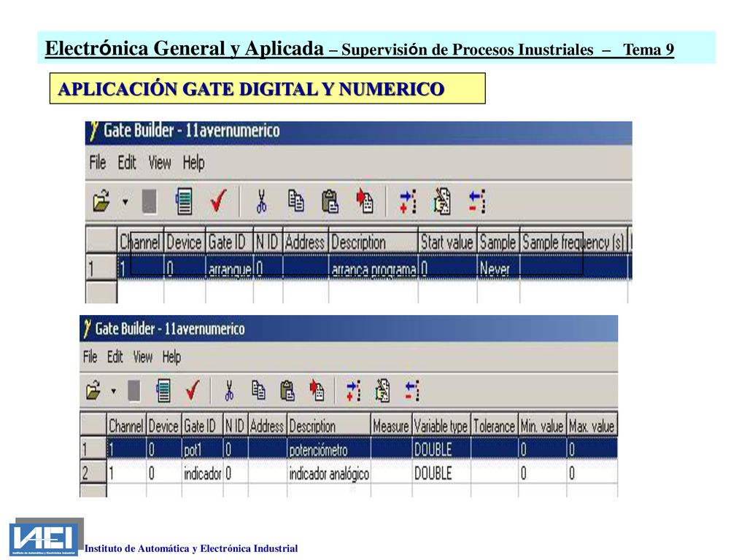
Task: Click Open folder icon in lower Gate Builder
Action: coord(93,391)
